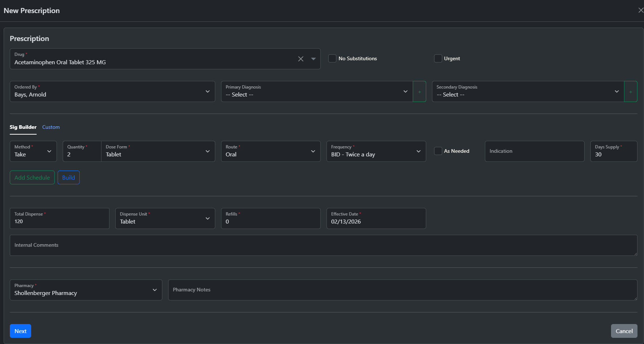This screenshot has height=344, width=644.
Task: Click the plus icon beside Primary Diagnosis
Action: tap(419, 92)
